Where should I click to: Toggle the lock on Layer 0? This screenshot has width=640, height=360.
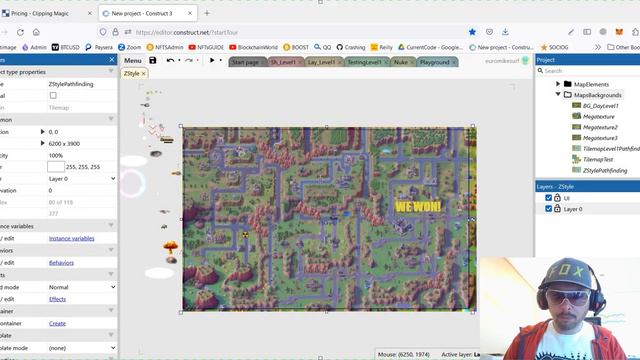tap(557, 209)
